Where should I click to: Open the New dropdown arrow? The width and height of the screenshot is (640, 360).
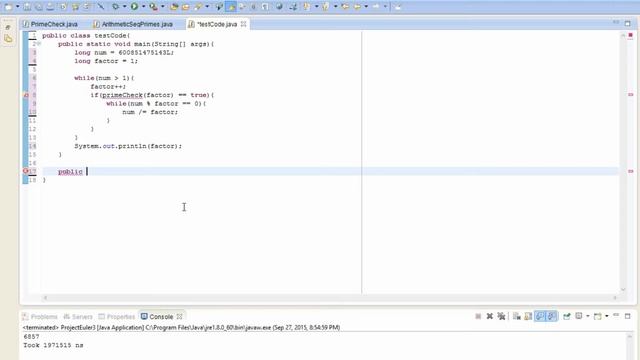coord(17,7)
